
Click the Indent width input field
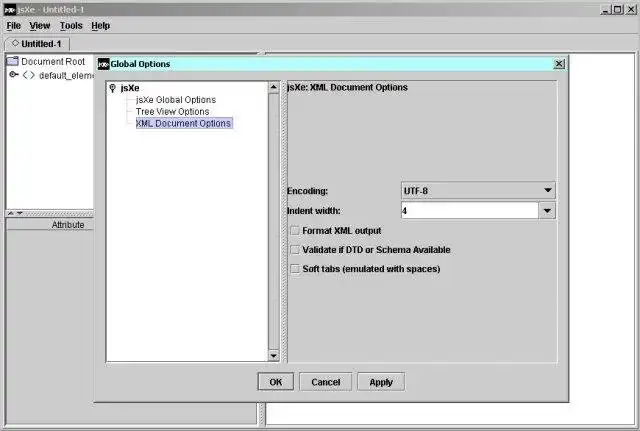[470, 211]
